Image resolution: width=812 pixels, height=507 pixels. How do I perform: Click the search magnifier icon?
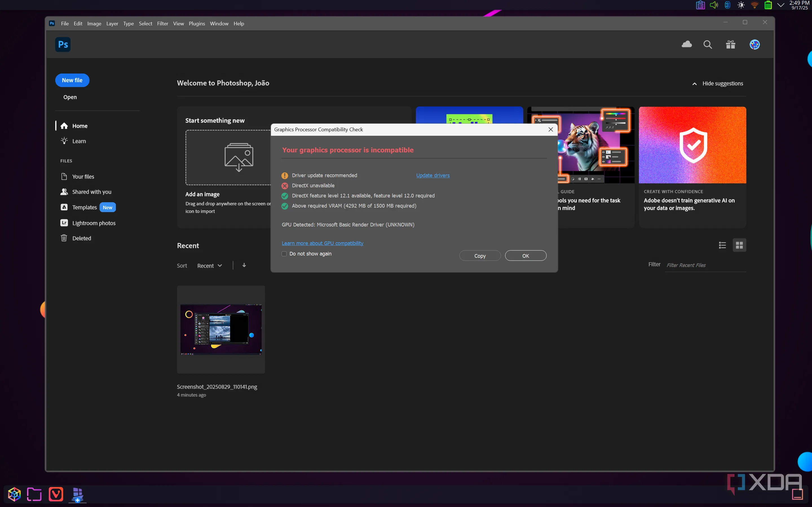[707, 44]
